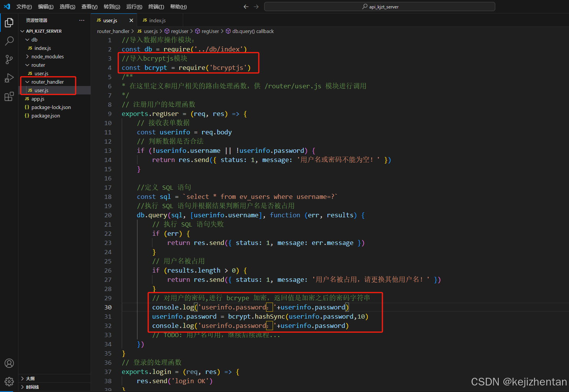Click router_handler in the breadcrumb

tap(113, 31)
